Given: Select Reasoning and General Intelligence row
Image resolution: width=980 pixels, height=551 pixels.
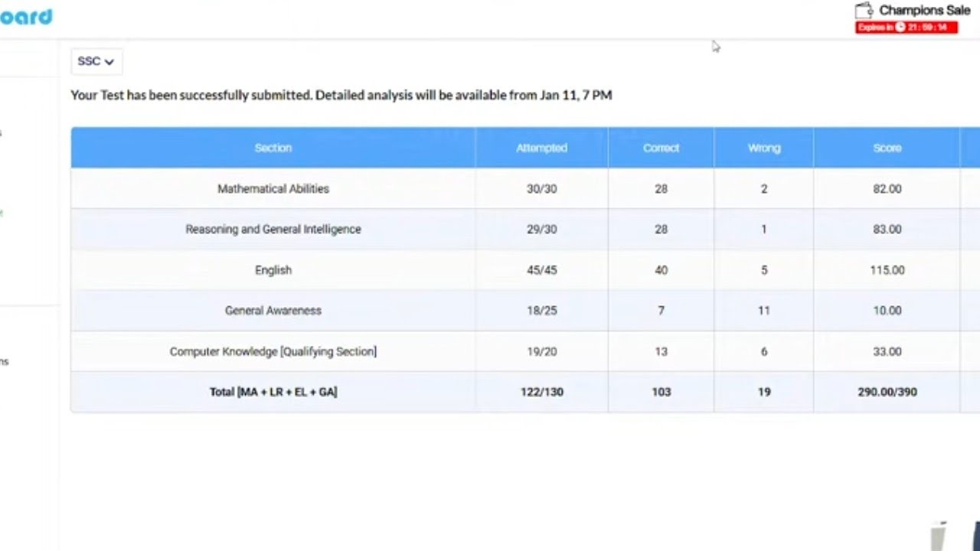Looking at the screenshot, I should tap(525, 229).
